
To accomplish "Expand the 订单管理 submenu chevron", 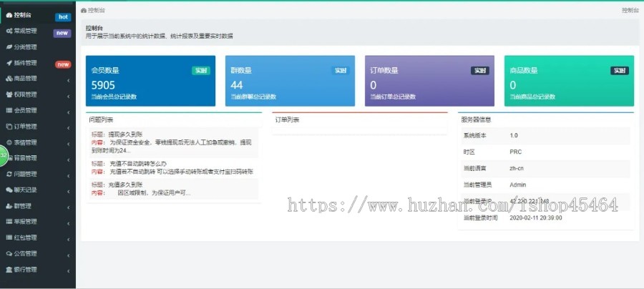I will (68, 128).
